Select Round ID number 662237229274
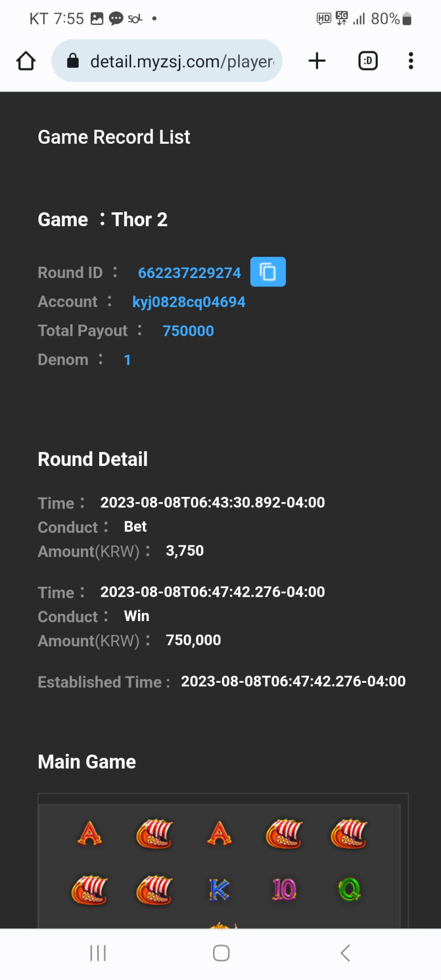The width and height of the screenshot is (441, 980). (189, 273)
